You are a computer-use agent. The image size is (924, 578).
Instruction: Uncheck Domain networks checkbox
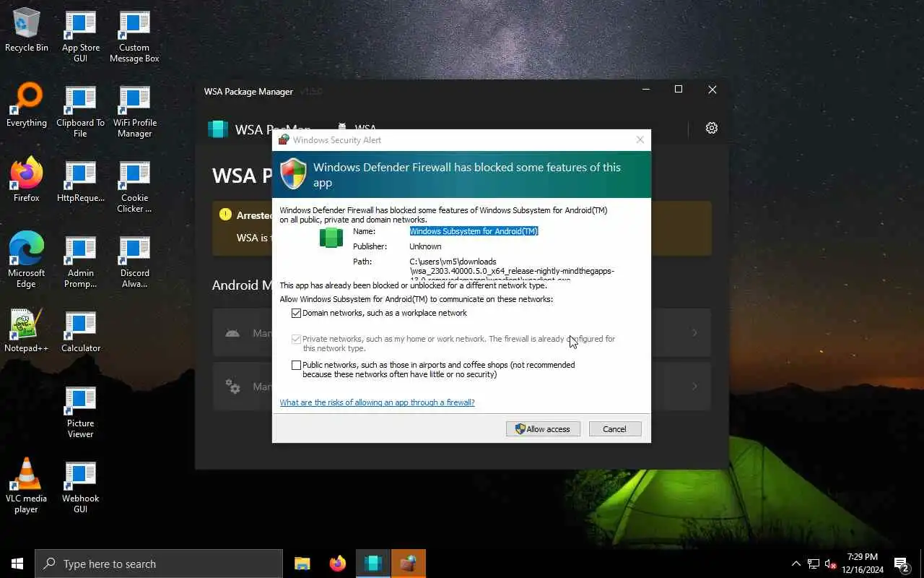[x=296, y=313]
